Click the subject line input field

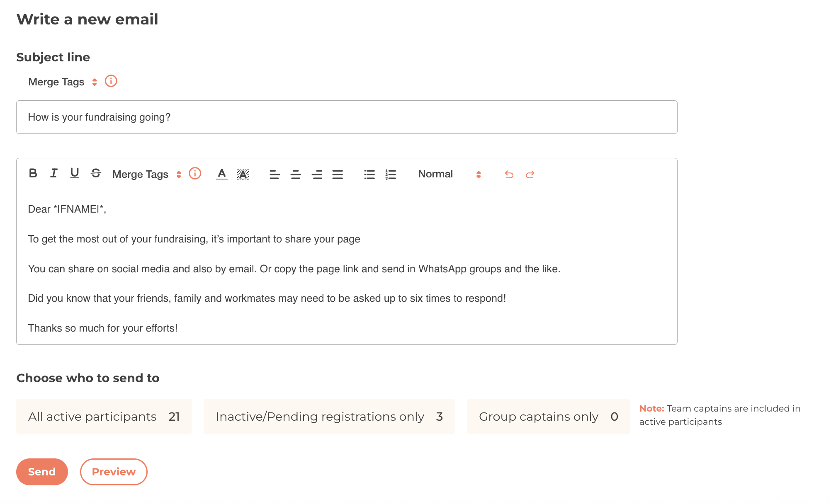347,117
